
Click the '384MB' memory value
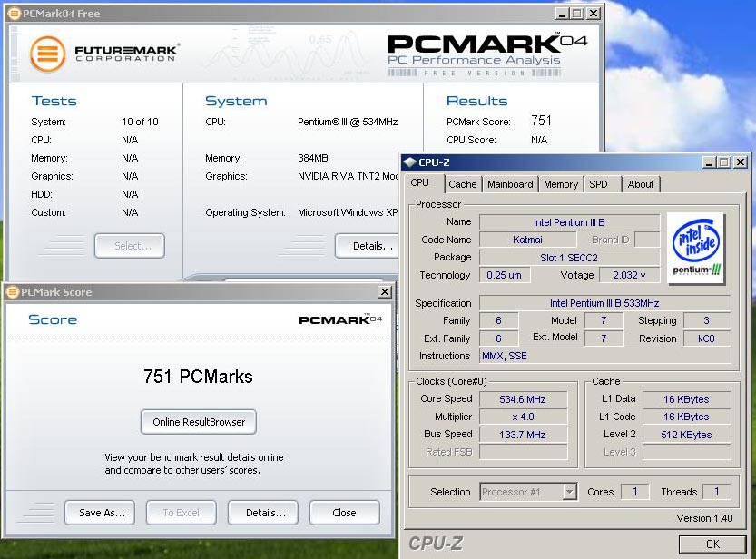[313, 158]
